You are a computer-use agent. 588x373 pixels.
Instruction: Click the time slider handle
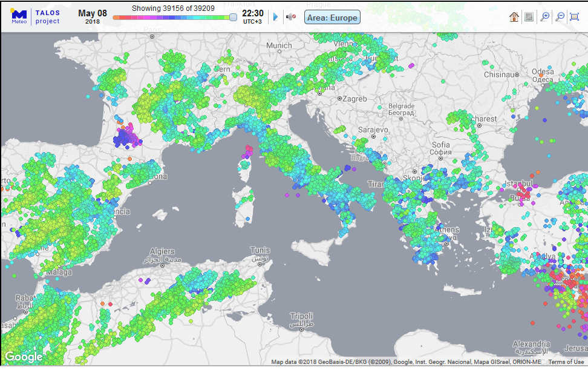tap(234, 18)
